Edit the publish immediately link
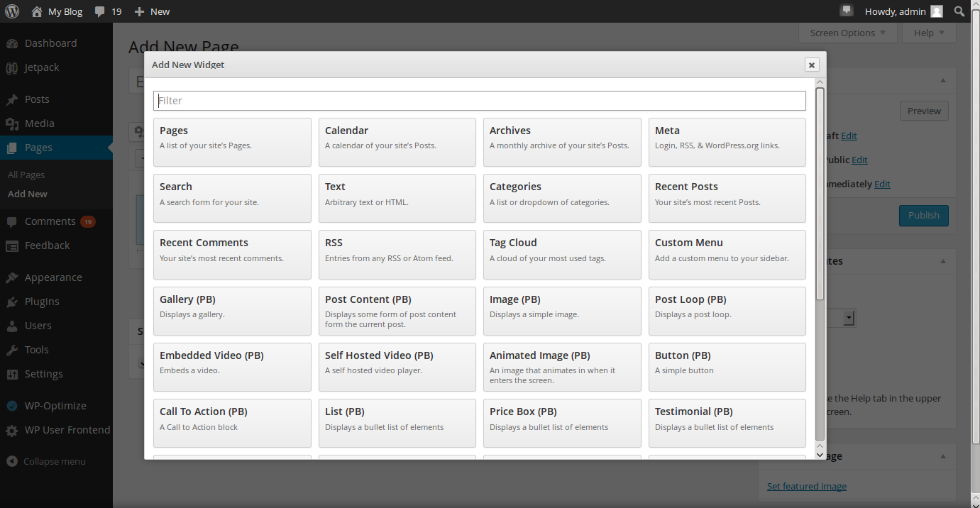 [x=882, y=184]
